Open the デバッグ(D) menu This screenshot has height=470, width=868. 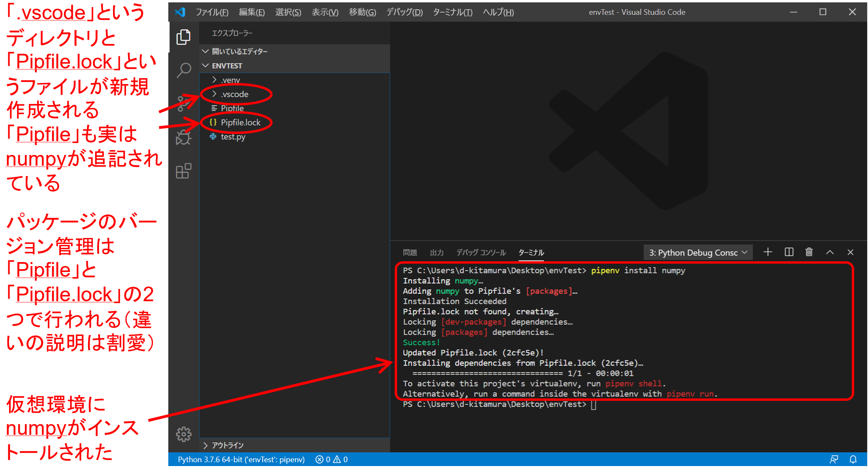tap(404, 12)
